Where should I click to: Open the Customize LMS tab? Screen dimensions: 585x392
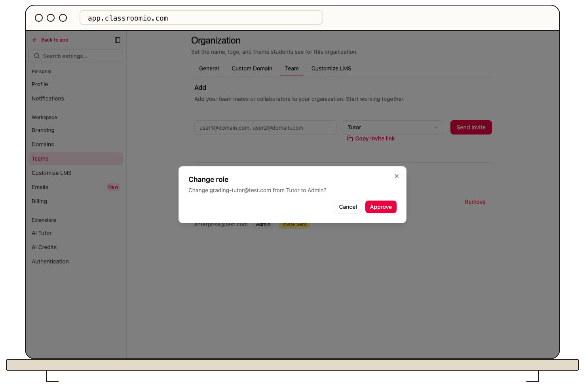[331, 68]
